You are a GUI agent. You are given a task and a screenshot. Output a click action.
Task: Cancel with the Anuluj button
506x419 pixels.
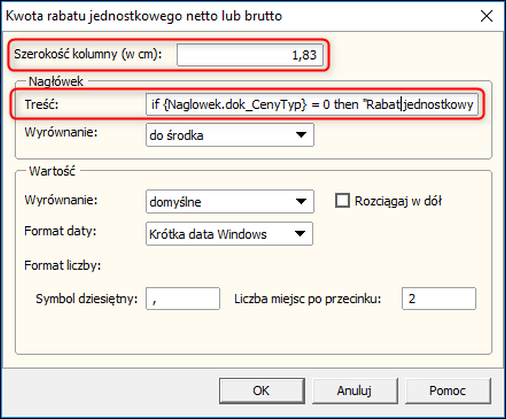pyautogui.click(x=355, y=391)
